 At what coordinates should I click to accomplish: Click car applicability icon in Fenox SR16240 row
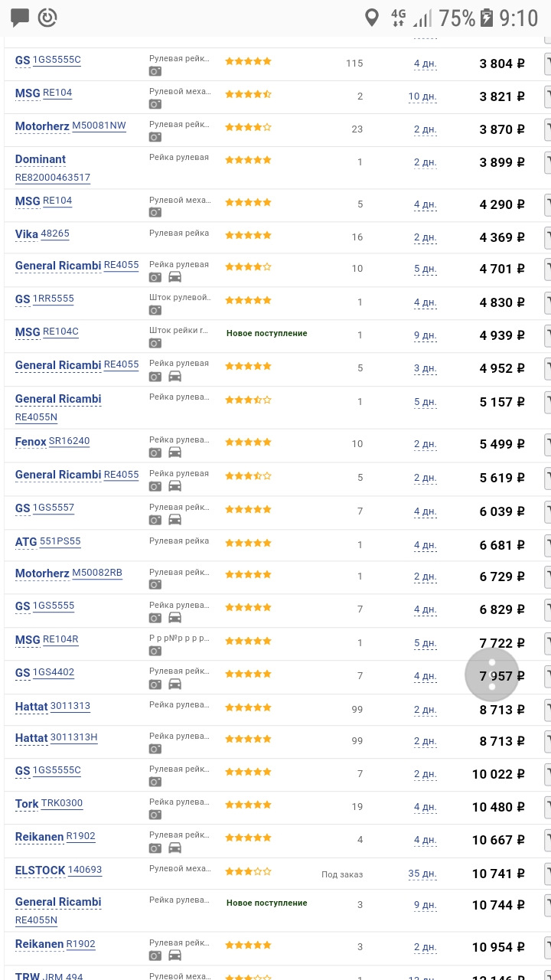(x=174, y=452)
